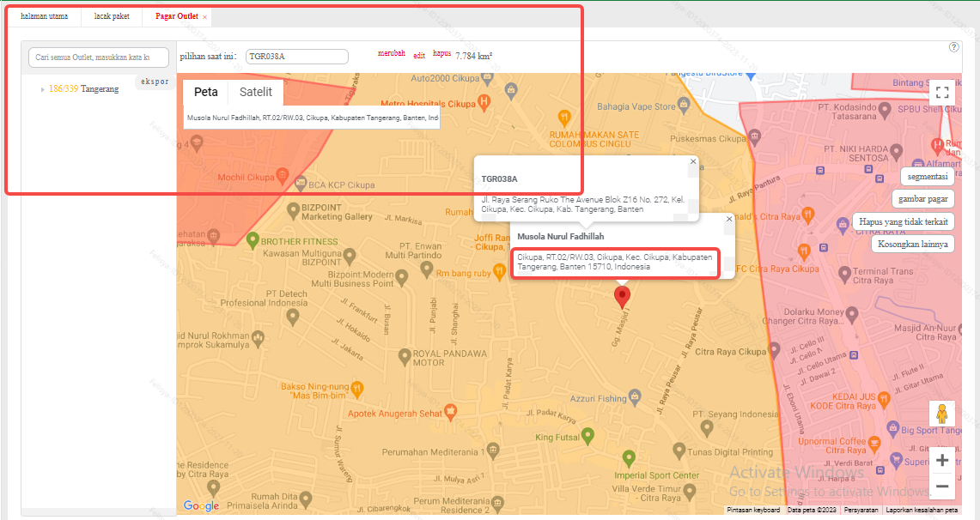Zoom out the map with minus
Screen dimensions: 980x520
tap(942, 487)
